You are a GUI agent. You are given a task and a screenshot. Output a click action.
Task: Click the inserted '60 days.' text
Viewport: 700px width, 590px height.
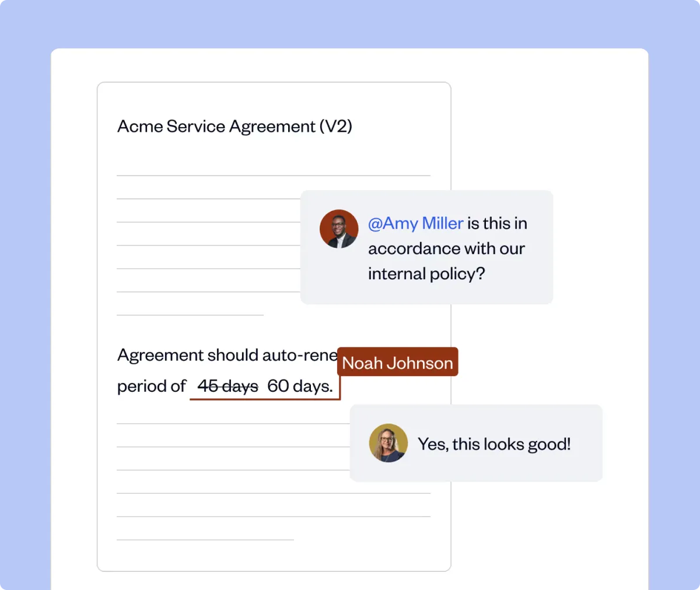tap(300, 386)
